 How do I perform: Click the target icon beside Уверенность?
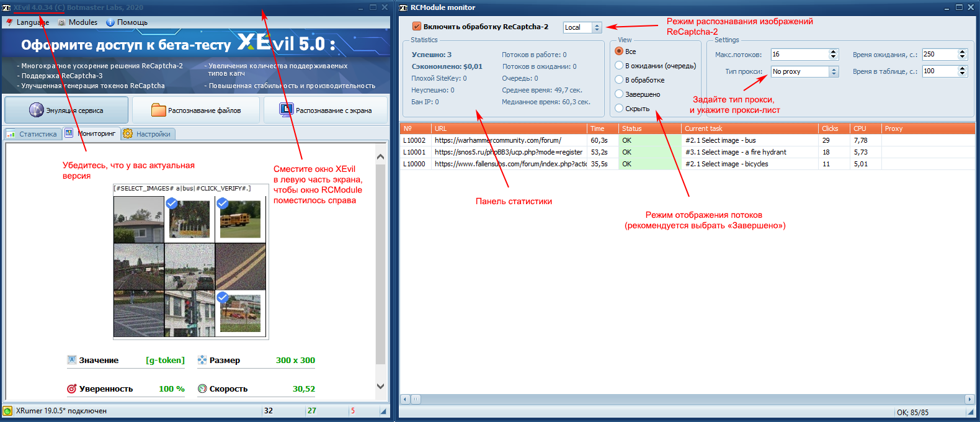pos(72,388)
